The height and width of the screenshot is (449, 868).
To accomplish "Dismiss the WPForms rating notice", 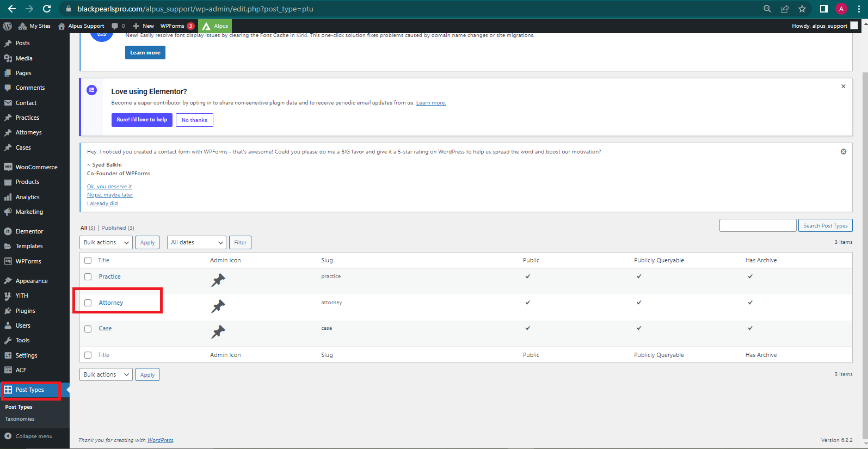I will coord(844,152).
